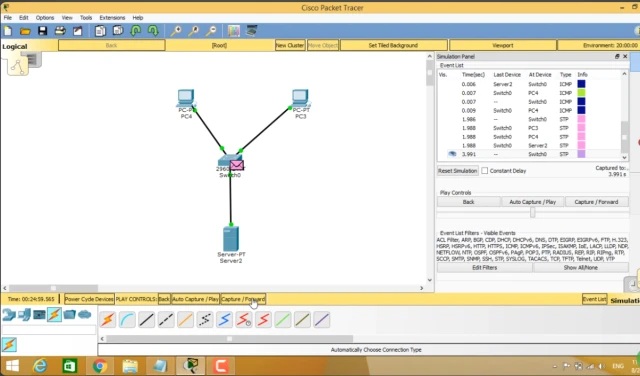The image size is (640, 376).
Task: Choose the Console cable icon
Action: [x=127, y=320]
